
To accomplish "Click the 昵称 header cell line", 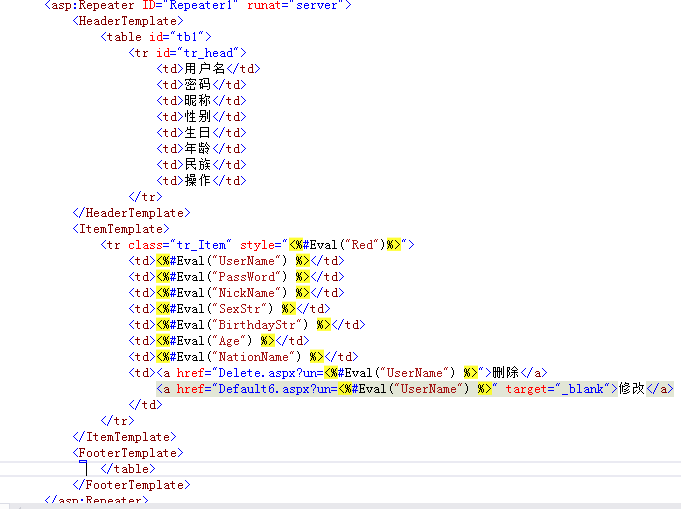I will (201, 101).
